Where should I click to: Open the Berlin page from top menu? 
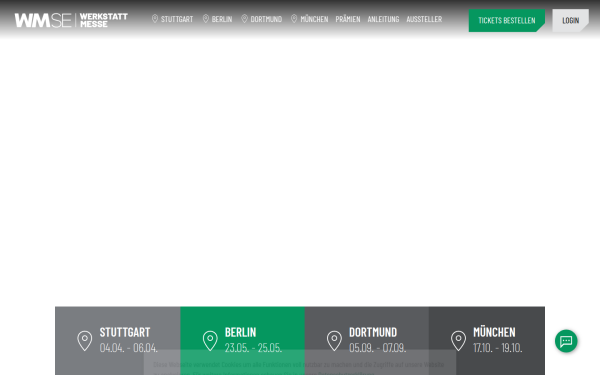tap(222, 19)
